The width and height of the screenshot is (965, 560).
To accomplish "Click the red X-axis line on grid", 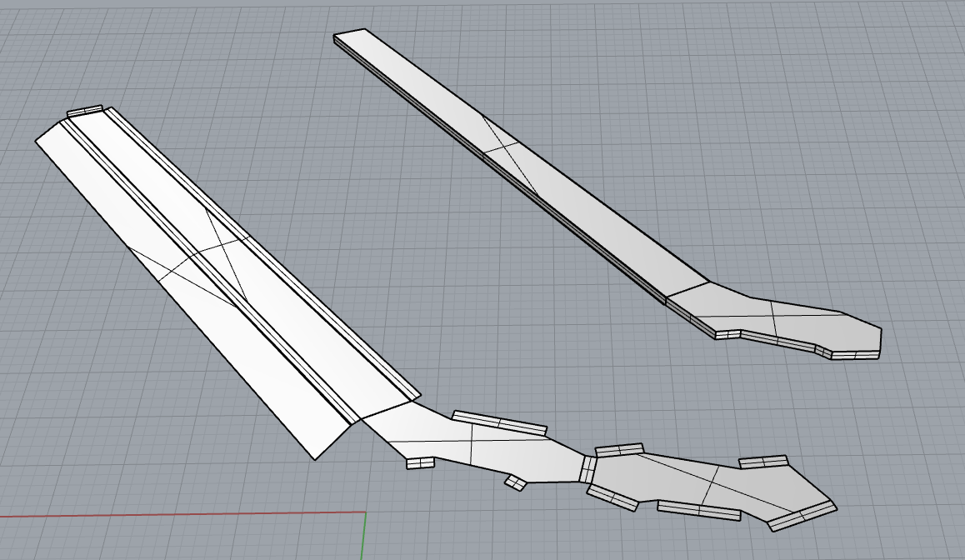I will (182, 514).
